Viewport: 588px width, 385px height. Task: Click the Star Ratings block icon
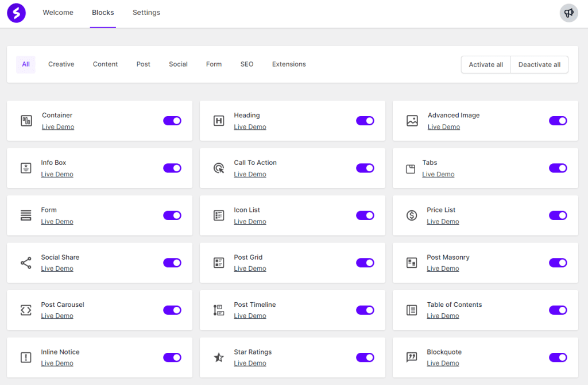point(219,357)
